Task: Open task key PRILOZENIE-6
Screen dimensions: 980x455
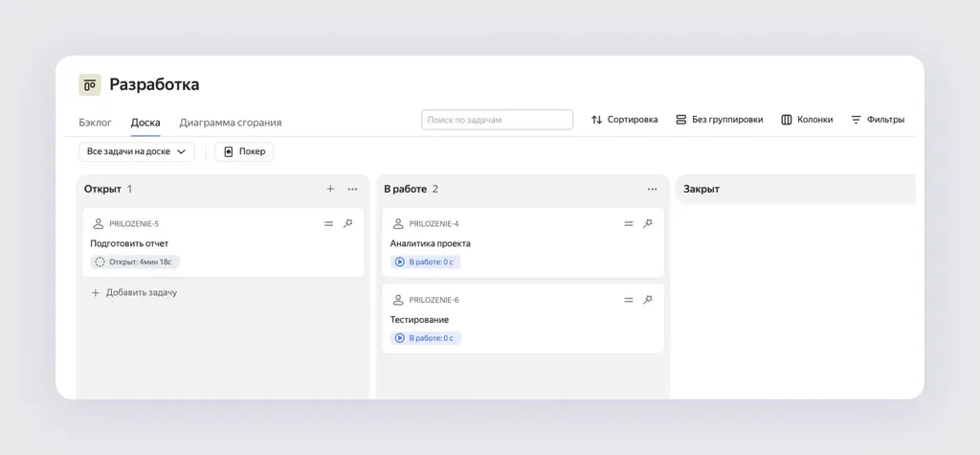Action: (434, 301)
